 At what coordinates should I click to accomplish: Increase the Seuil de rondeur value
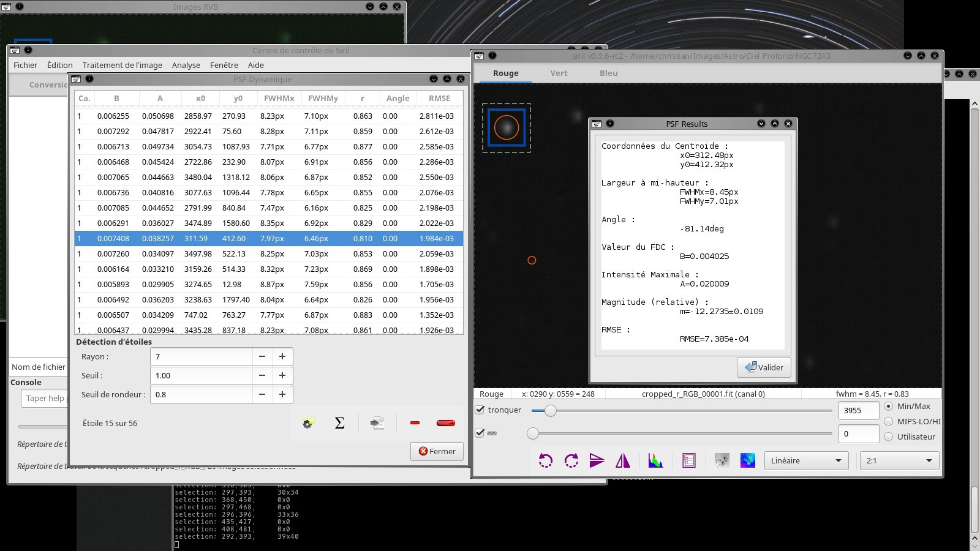point(282,394)
